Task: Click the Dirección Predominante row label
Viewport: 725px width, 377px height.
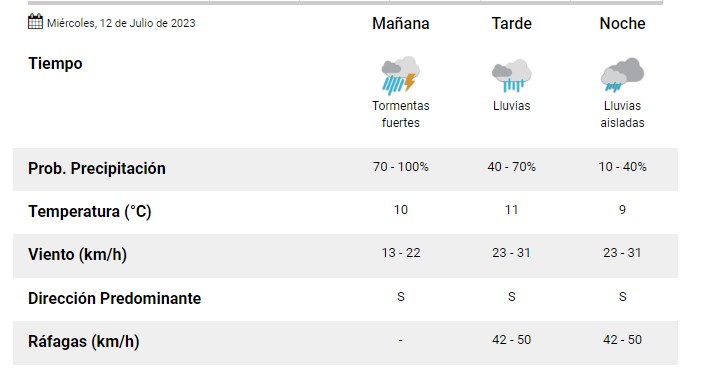Action: pyautogui.click(x=114, y=298)
